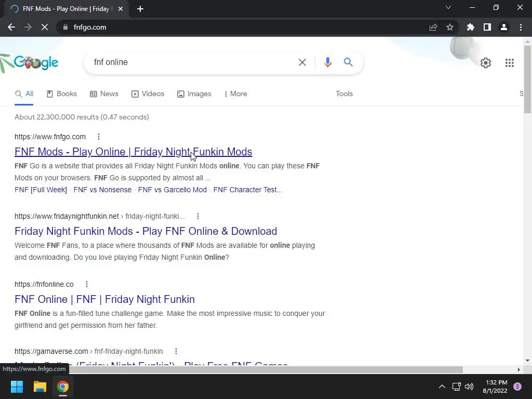Open Chrome three-dot menu
The width and height of the screenshot is (532, 399).
(521, 27)
